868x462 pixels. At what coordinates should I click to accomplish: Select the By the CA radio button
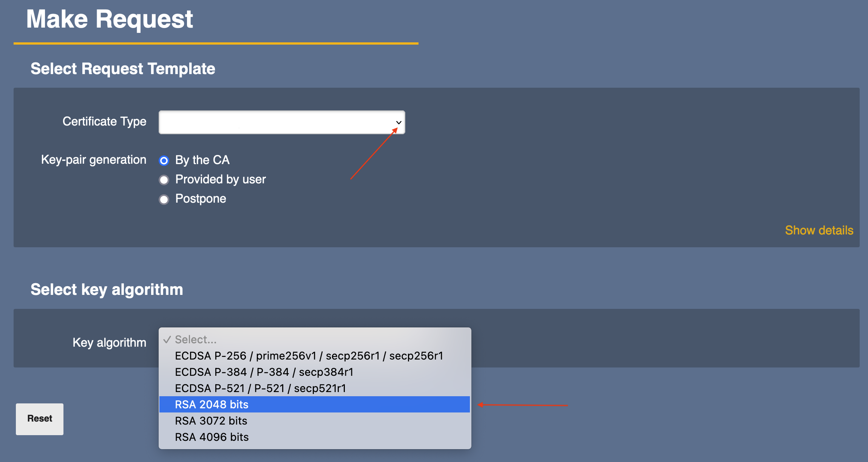(x=164, y=161)
